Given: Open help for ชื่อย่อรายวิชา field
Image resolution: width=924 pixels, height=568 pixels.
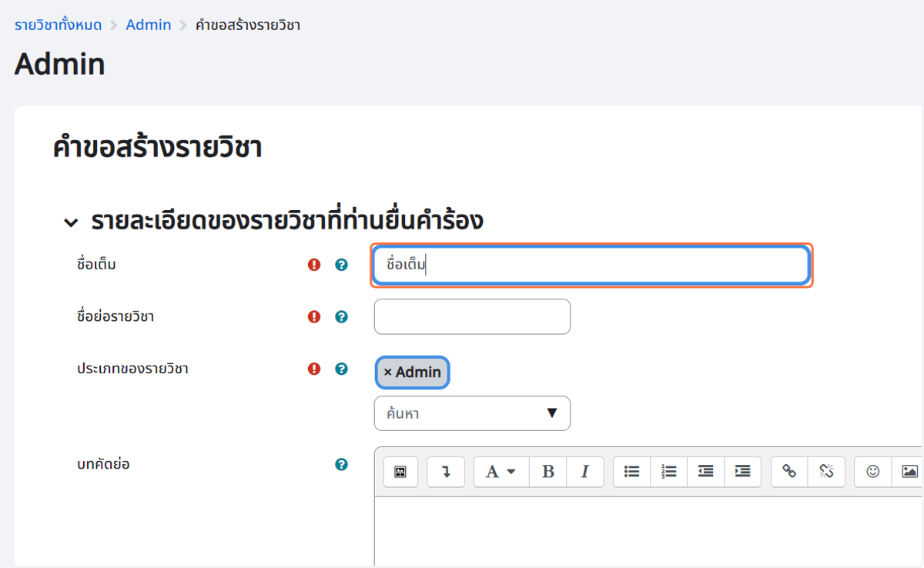Looking at the screenshot, I should coord(341,316).
